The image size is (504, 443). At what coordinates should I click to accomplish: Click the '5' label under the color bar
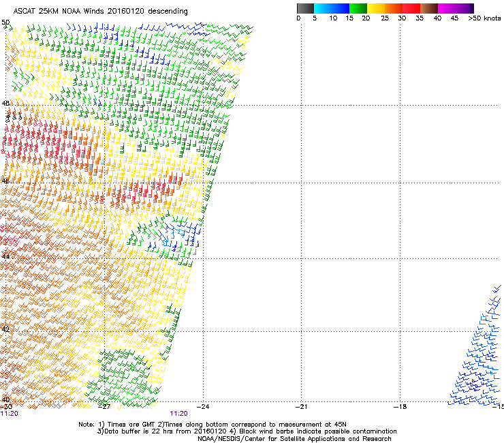[315, 18]
